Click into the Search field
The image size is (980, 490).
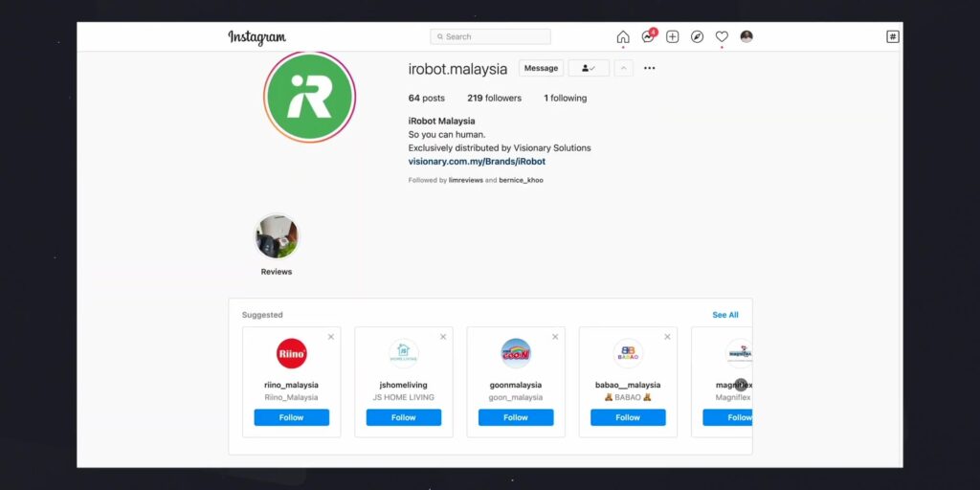tap(491, 37)
